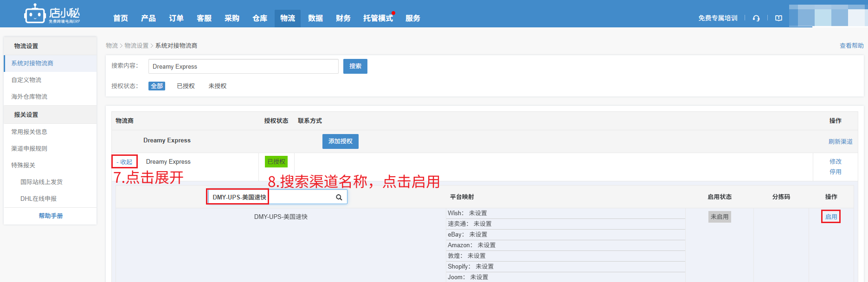Click the 联系方式 column header

click(x=310, y=121)
